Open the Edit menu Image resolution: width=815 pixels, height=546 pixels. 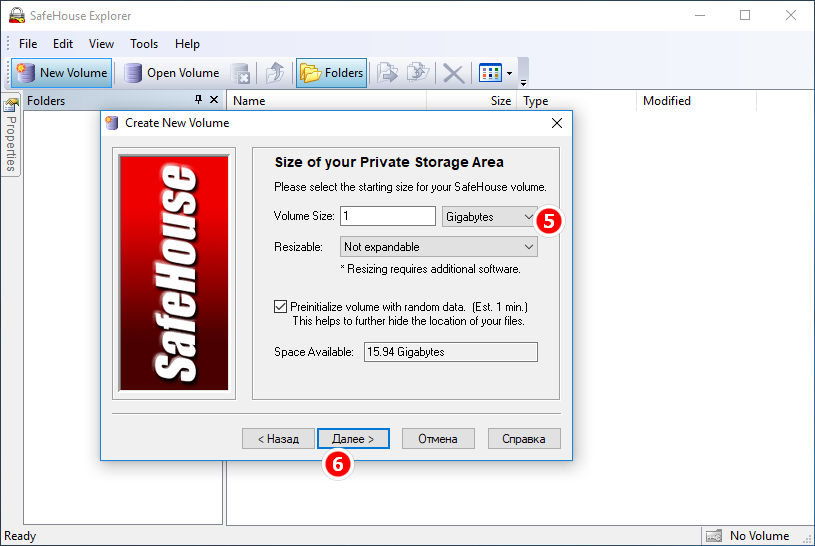coord(63,44)
